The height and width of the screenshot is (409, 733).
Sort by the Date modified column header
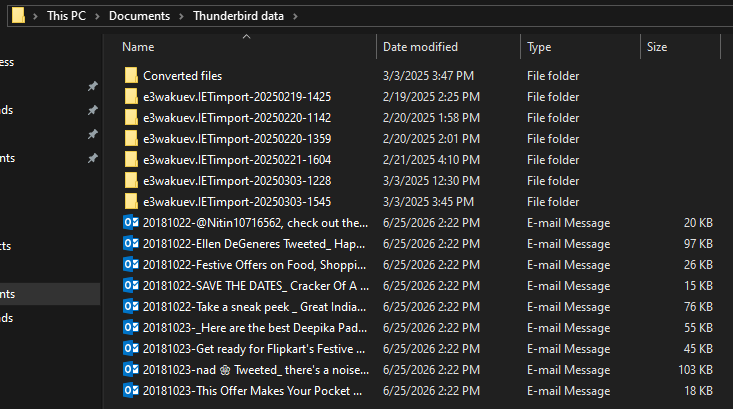coord(420,47)
